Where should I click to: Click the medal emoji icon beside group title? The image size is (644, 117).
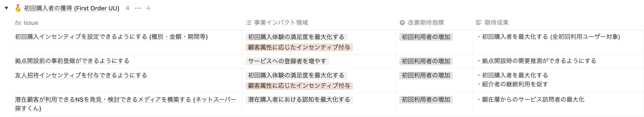pyautogui.click(x=18, y=8)
